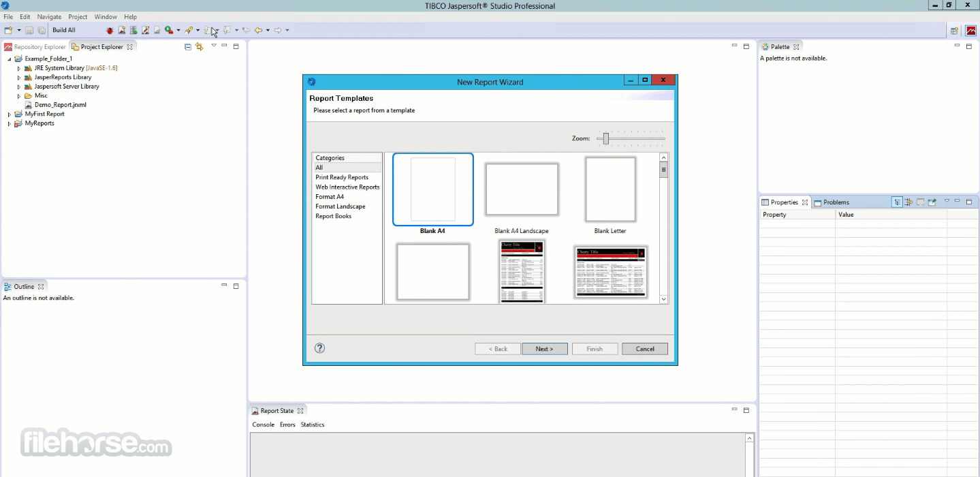Toggle Show Categories in Properties view

click(x=898, y=202)
